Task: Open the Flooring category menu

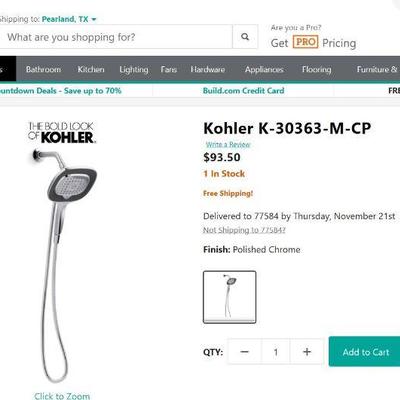Action: click(x=316, y=69)
